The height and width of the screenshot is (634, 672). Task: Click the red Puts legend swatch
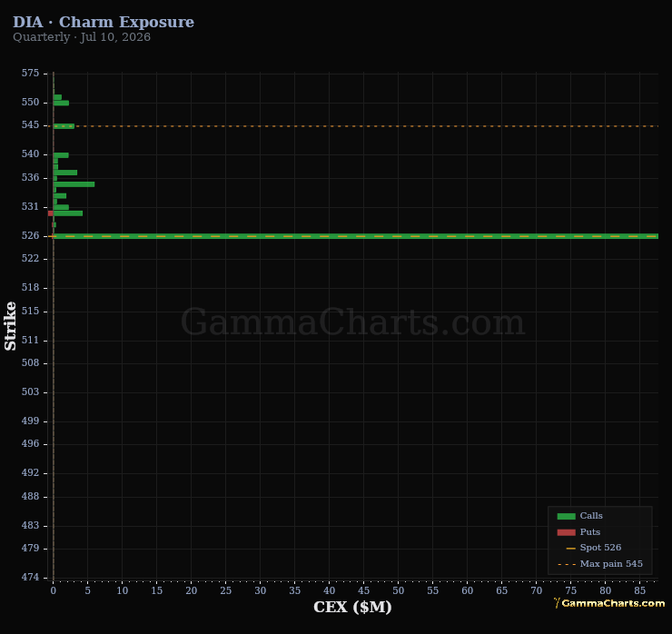[x=566, y=532]
